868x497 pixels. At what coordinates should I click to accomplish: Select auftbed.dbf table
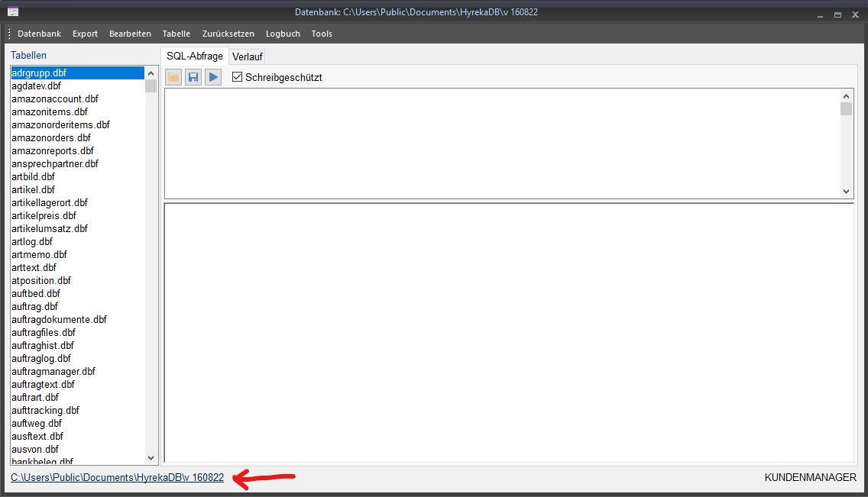[77, 294]
